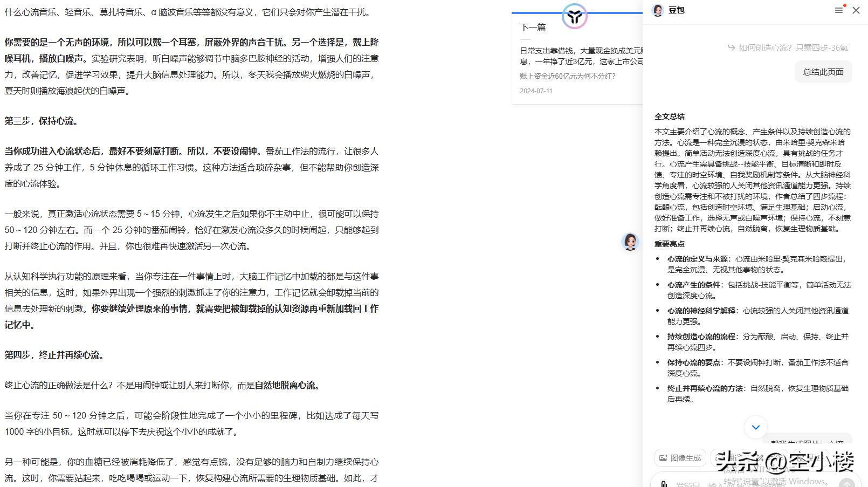Screen dimensions: 868x487
Task: Open the Doubao panel hamburger menu
Action: click(839, 10)
